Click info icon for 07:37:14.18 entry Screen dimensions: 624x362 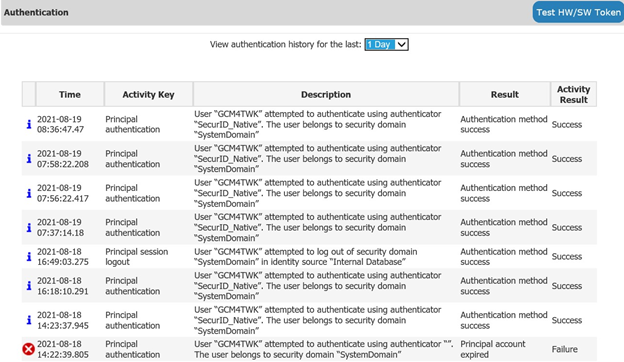coord(29,227)
